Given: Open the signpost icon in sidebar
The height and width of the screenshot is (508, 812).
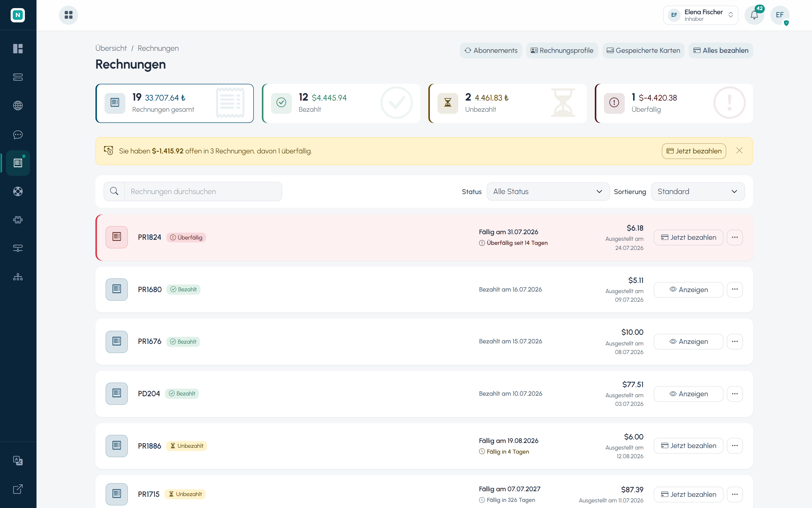Looking at the screenshot, I should pos(18,248).
